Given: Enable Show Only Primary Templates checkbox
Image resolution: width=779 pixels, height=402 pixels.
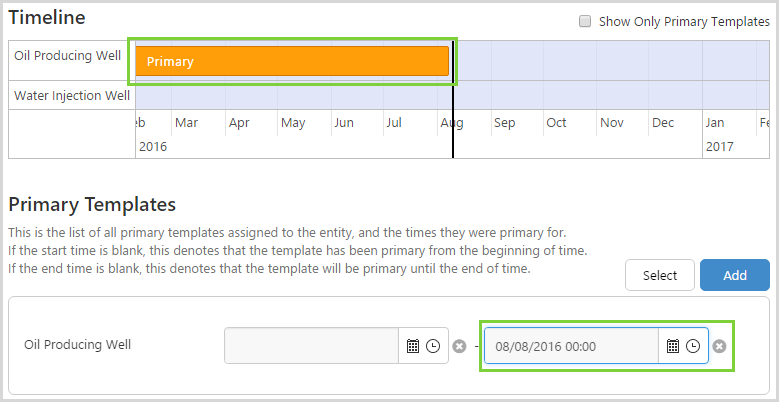Looking at the screenshot, I should point(585,21).
